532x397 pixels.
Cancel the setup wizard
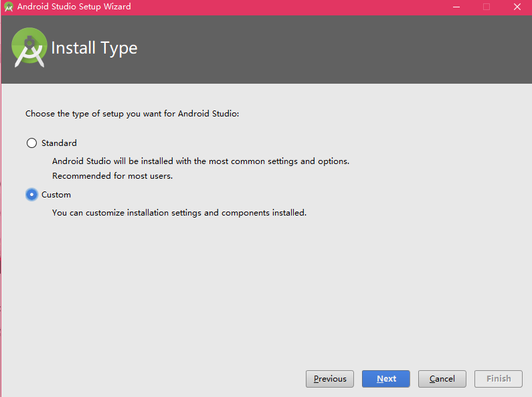tap(442, 379)
